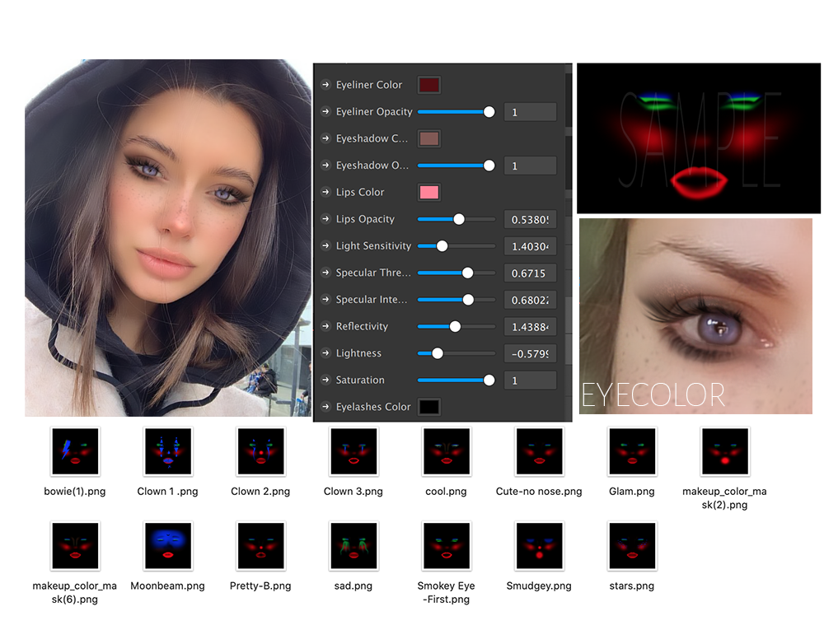
Task: Click the Moonbeam.png file name
Action: tap(167, 586)
